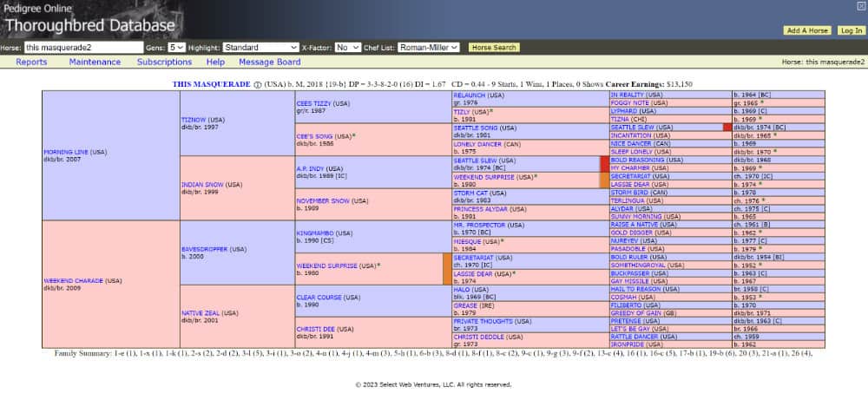
Task: Expand the Chef List Roman-Miller dropdown
Action: [x=429, y=48]
